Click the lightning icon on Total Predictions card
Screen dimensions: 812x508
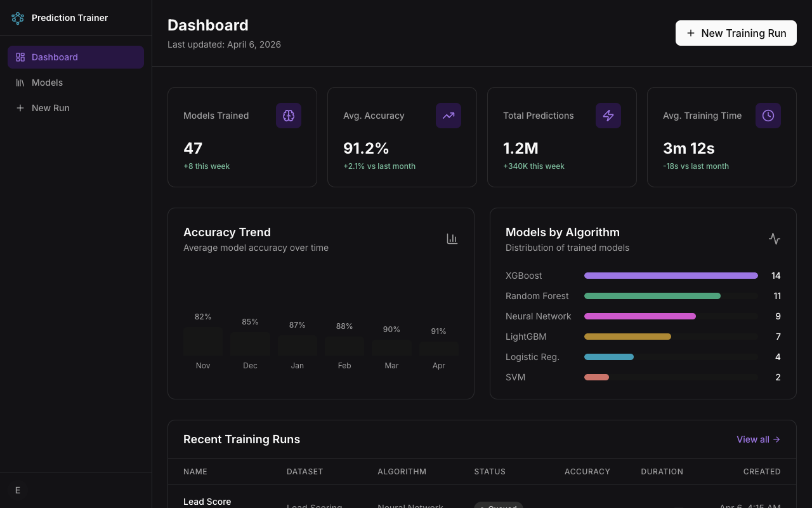[x=608, y=115]
